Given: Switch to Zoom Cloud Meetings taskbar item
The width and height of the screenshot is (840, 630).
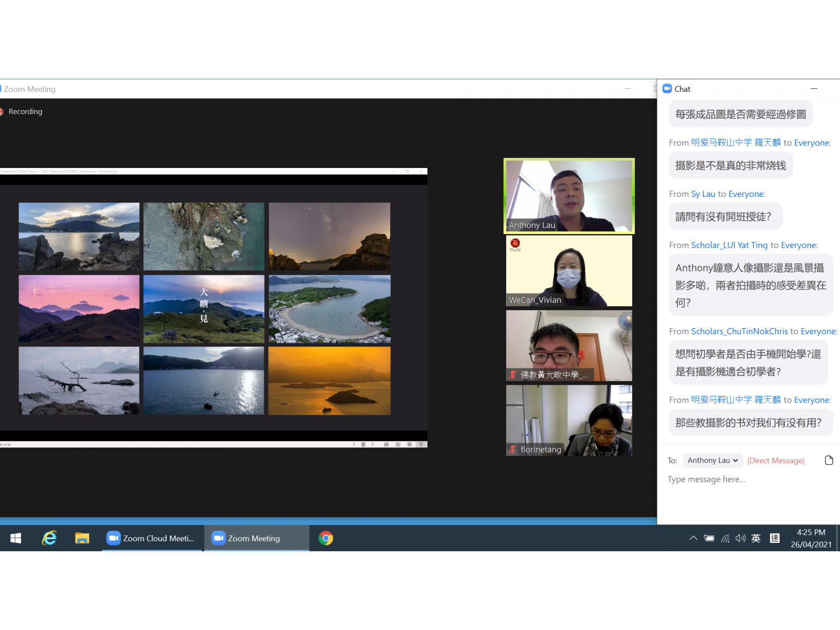Looking at the screenshot, I should 152,538.
